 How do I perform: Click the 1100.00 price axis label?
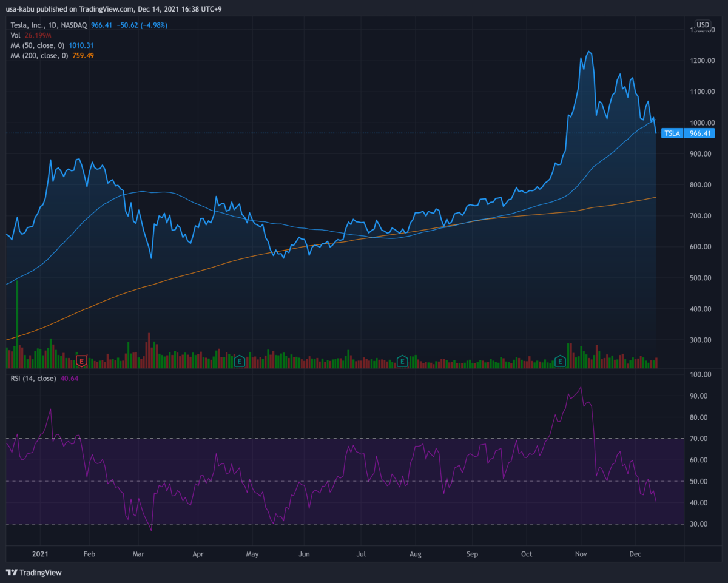[x=701, y=92]
